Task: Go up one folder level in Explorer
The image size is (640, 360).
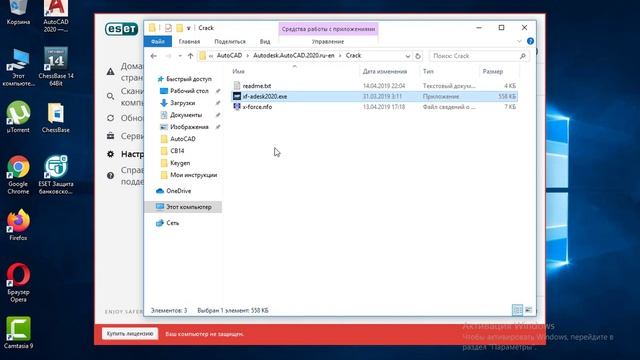Action: tap(190, 56)
